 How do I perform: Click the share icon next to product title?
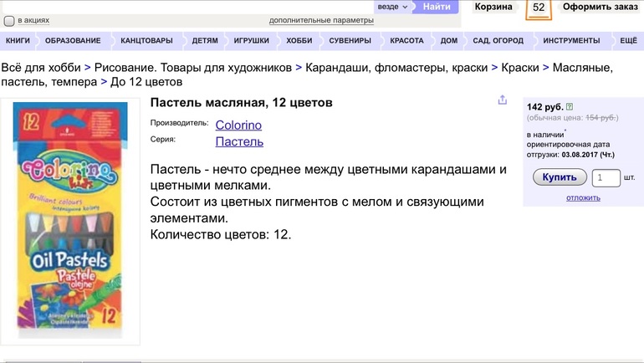click(502, 100)
